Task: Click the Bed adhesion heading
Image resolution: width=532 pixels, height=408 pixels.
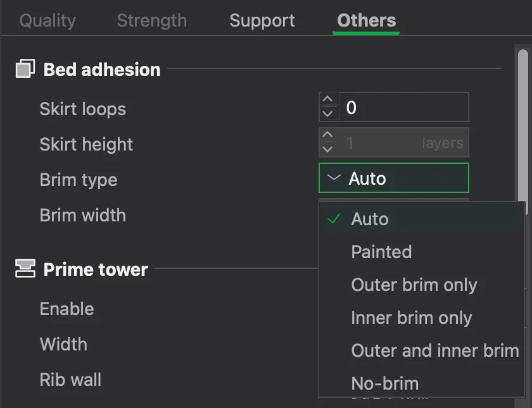Action: pos(102,70)
